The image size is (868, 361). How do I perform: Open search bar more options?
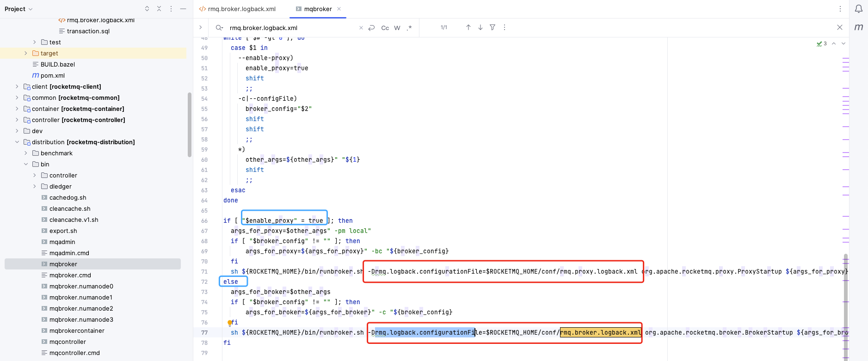click(505, 27)
